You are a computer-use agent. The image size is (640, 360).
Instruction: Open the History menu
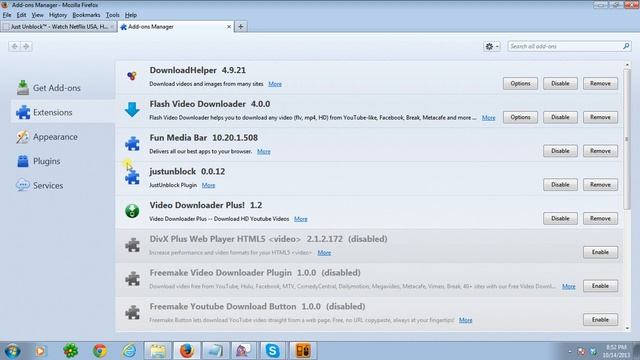click(58, 15)
